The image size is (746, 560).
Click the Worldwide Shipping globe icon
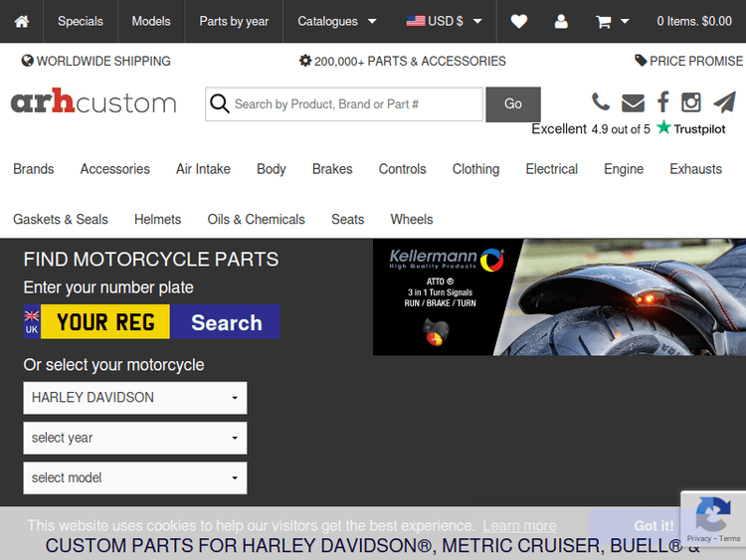pos(28,61)
